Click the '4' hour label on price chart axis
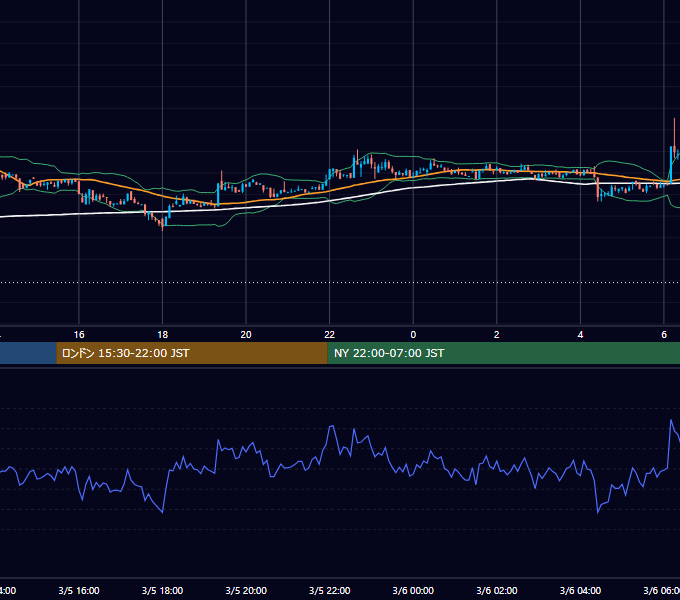 (580, 334)
